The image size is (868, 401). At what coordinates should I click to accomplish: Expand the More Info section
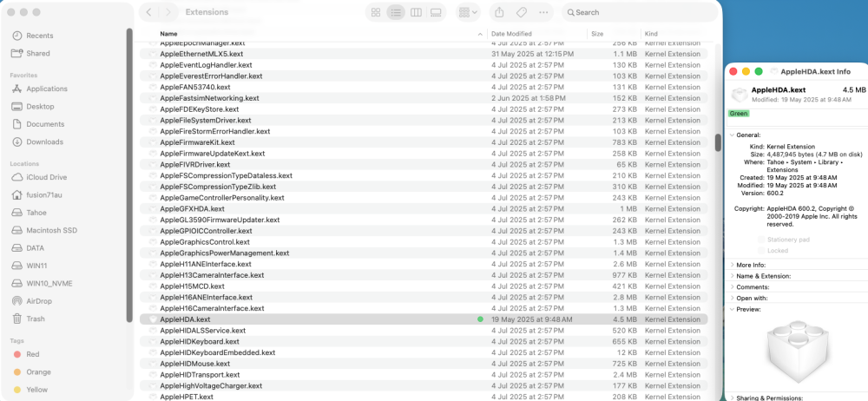pos(733,266)
